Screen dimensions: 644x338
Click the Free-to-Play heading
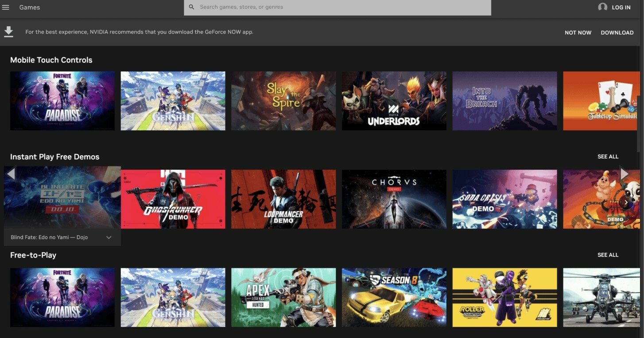33,255
